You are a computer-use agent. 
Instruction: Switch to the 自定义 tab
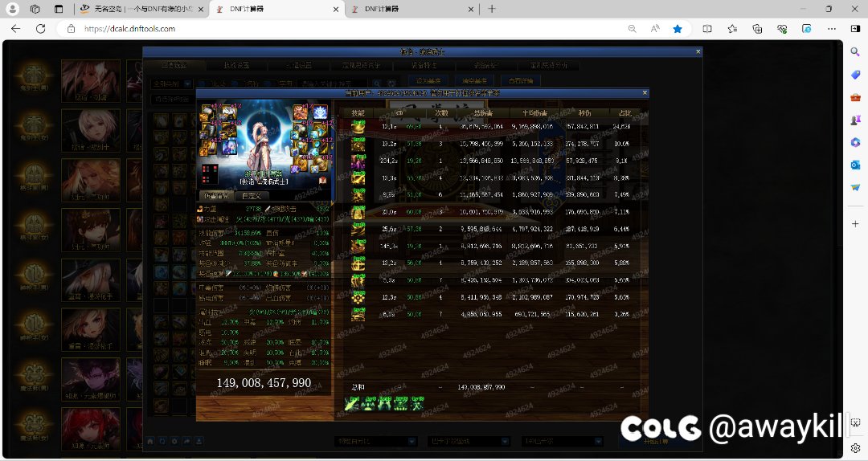252,196
